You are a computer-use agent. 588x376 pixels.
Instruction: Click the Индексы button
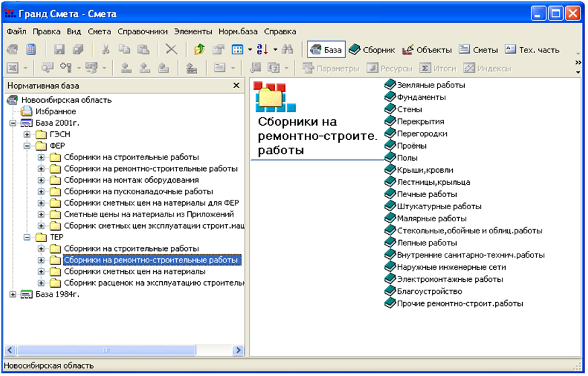click(x=488, y=68)
